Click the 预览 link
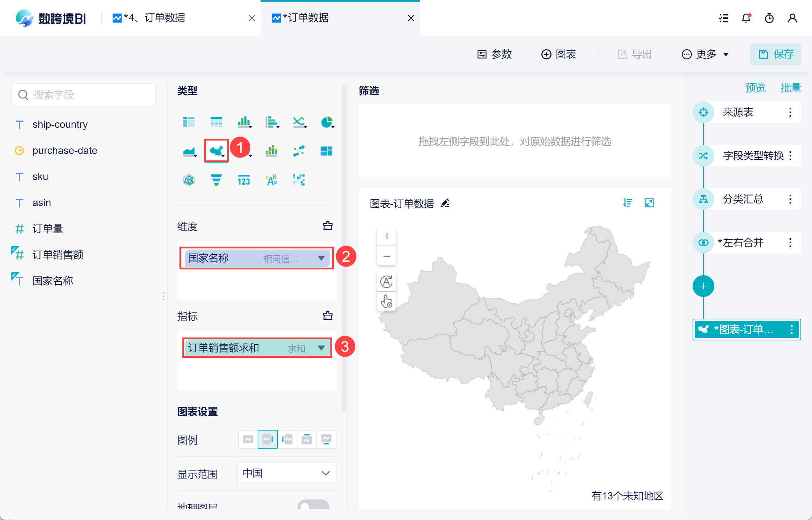 755,88
